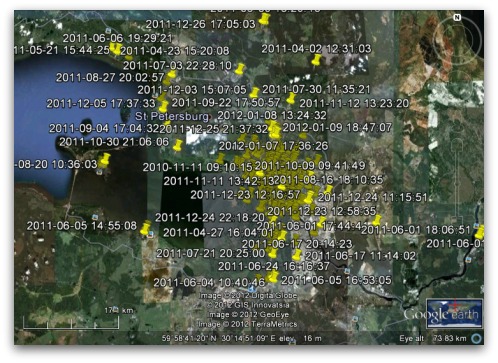Click the kilometer scale bar legend
Image resolution: width=498 pixels, height=363 pixels.
(x=71, y=318)
